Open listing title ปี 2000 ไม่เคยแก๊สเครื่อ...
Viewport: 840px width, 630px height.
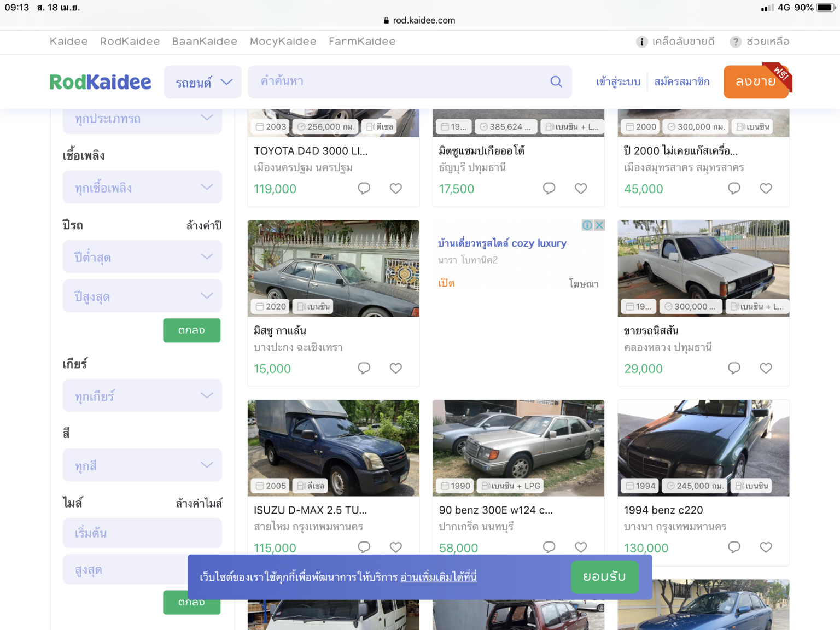(681, 150)
